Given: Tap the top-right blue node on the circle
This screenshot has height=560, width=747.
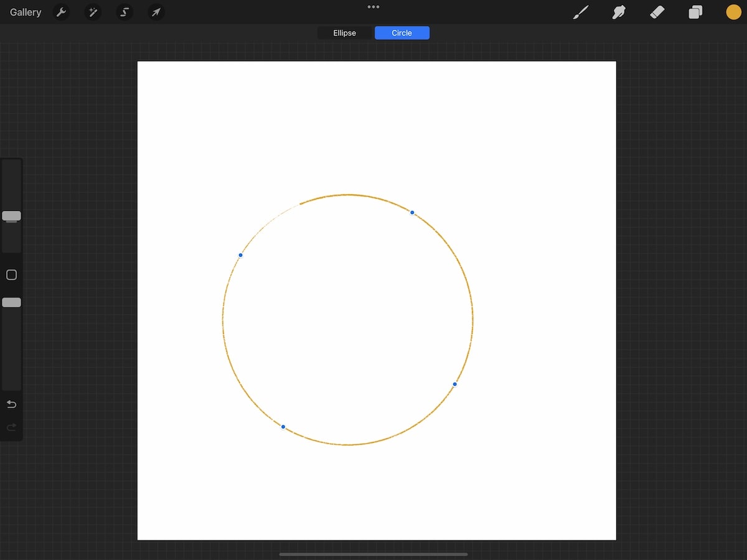Looking at the screenshot, I should tap(411, 212).
